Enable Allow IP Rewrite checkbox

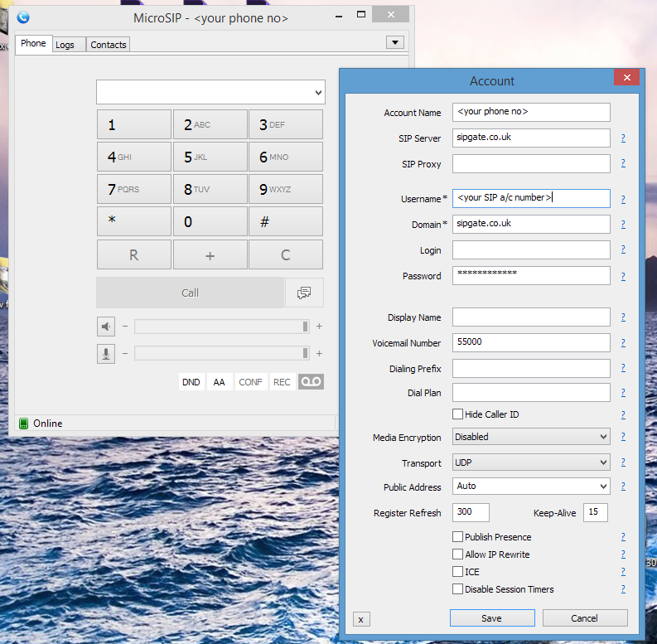pyautogui.click(x=457, y=554)
